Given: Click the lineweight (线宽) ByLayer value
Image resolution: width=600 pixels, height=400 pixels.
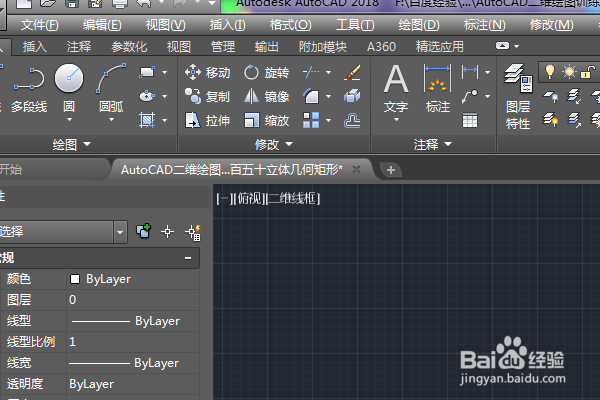Looking at the screenshot, I should pyautogui.click(x=132, y=362).
